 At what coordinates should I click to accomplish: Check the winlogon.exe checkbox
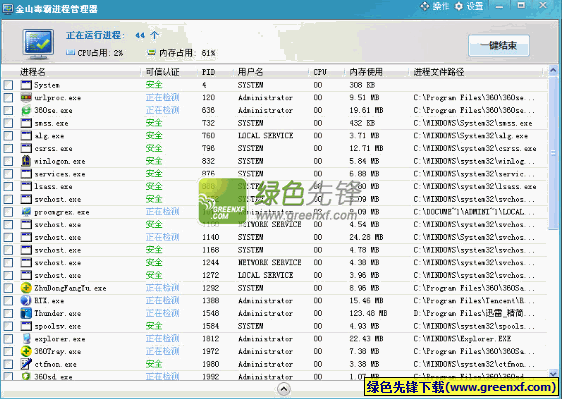pos(8,161)
